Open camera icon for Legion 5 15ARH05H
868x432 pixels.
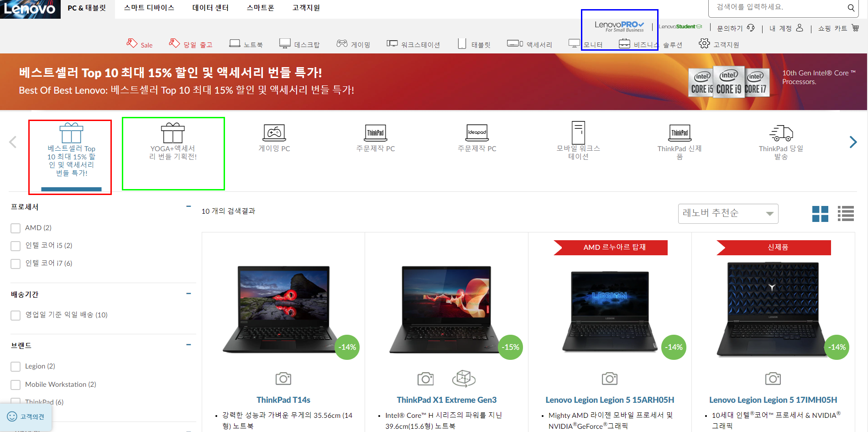pyautogui.click(x=610, y=379)
